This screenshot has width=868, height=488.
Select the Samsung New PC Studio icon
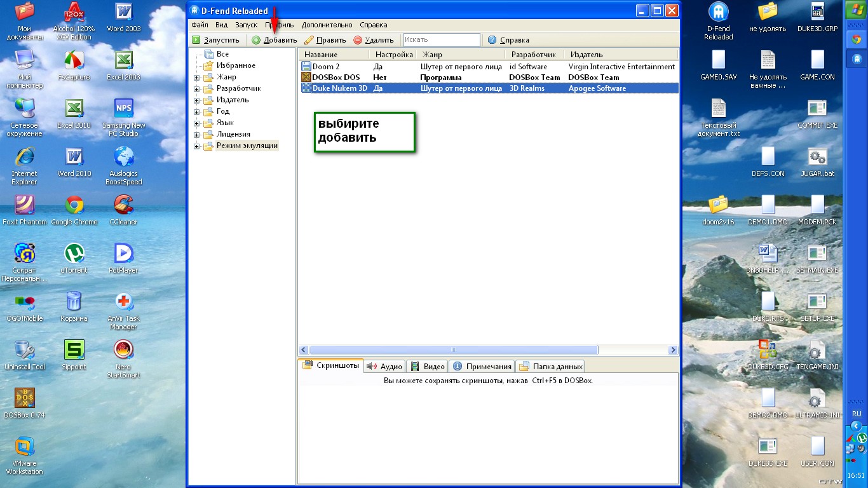(x=124, y=118)
